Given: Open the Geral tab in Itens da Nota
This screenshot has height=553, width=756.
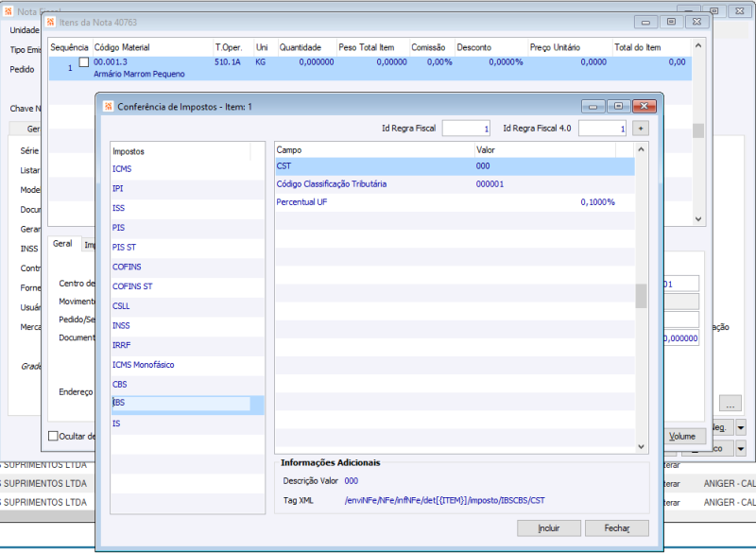Looking at the screenshot, I should (62, 244).
